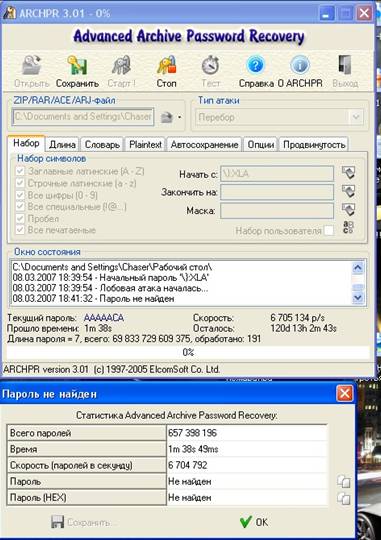This screenshot has height=540, width=381.
Task: Click the browse archive file icon
Action: click(167, 117)
